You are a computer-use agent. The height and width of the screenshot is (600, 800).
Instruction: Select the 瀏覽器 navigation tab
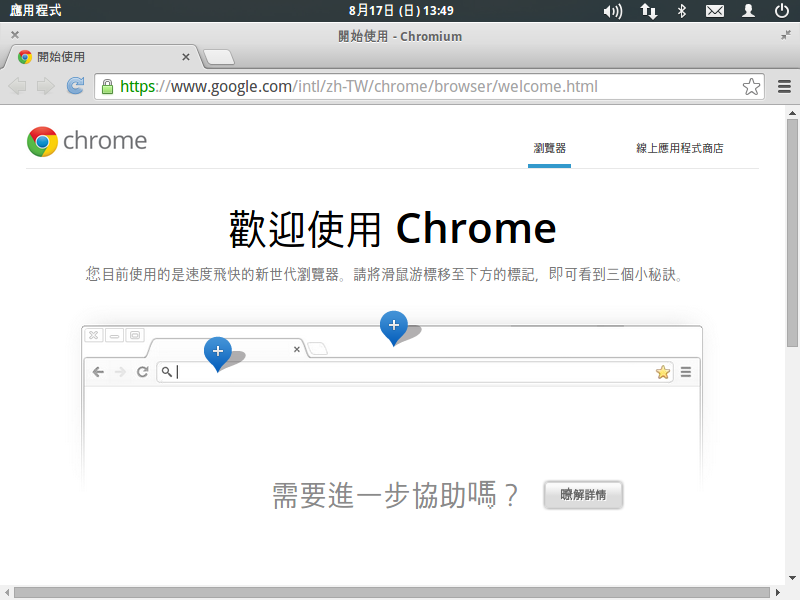pyautogui.click(x=549, y=148)
